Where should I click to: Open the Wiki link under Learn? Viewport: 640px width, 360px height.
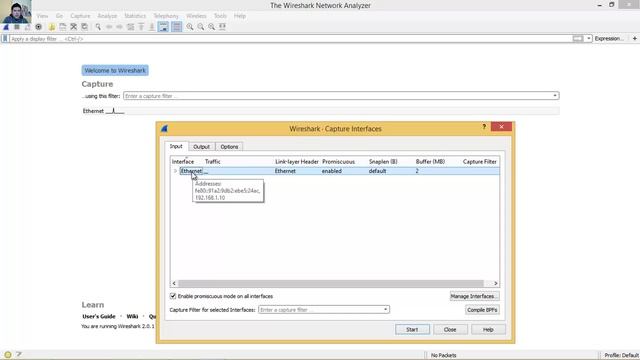click(132, 316)
